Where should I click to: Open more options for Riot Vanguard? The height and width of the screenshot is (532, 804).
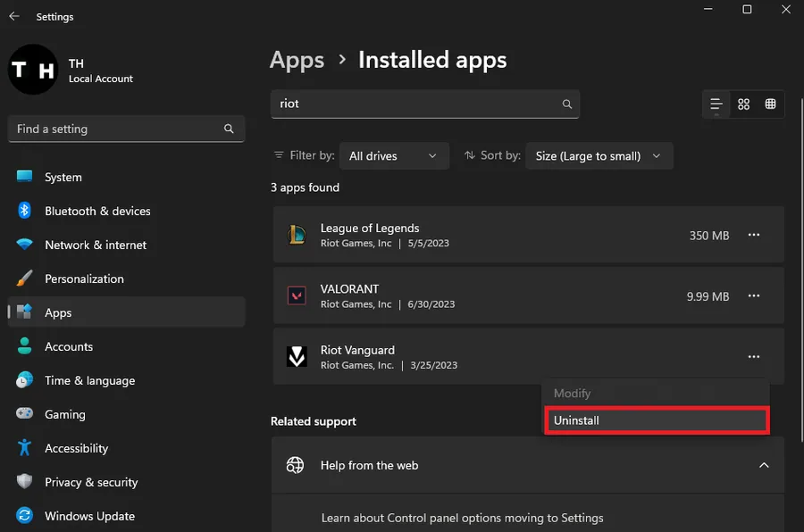pyautogui.click(x=753, y=357)
